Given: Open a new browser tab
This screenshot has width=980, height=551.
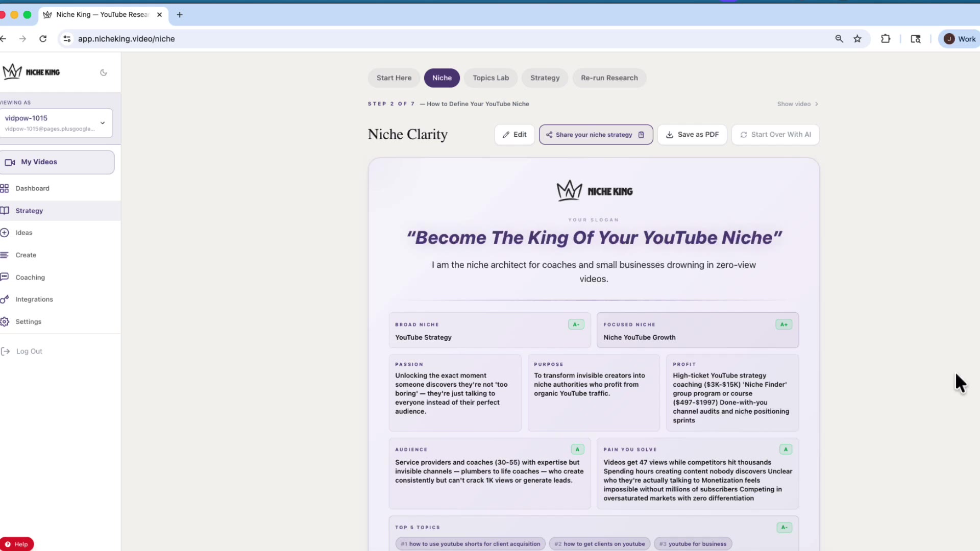Looking at the screenshot, I should coord(180,15).
